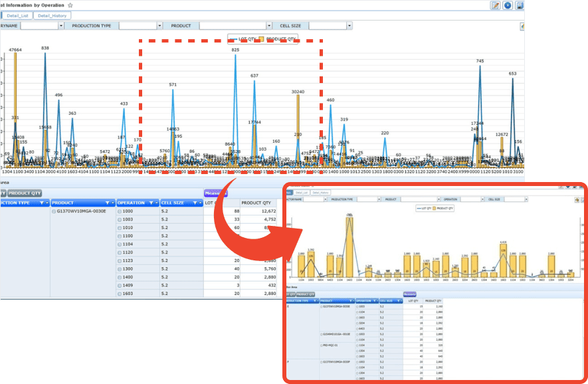The width and height of the screenshot is (588, 384).
Task: Select the product quantity cell 5,760
Action: (x=258, y=269)
